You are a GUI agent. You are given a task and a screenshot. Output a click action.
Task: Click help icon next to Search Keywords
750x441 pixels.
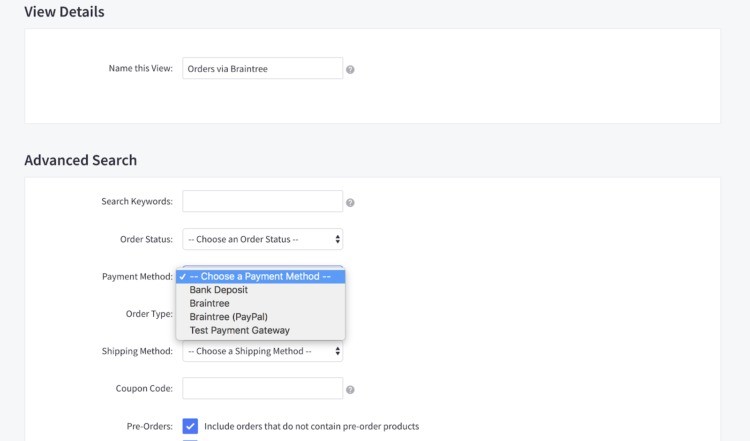point(350,202)
